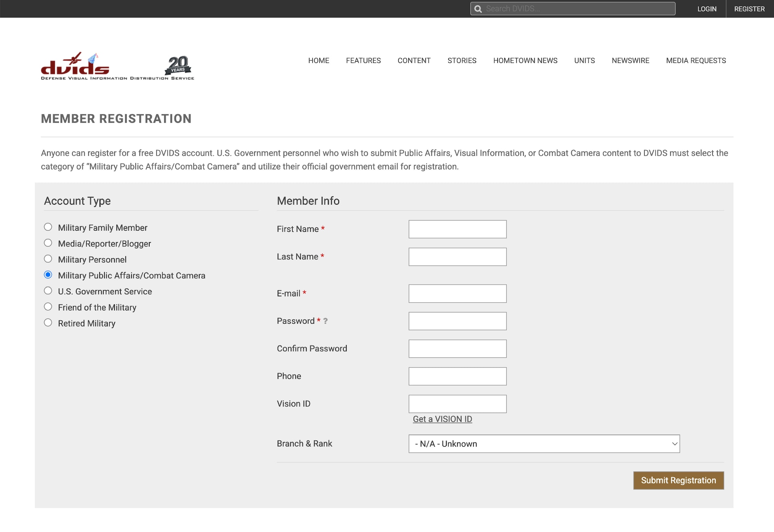Click the Submit Registration button
This screenshot has width=774, height=532.
[x=678, y=480]
